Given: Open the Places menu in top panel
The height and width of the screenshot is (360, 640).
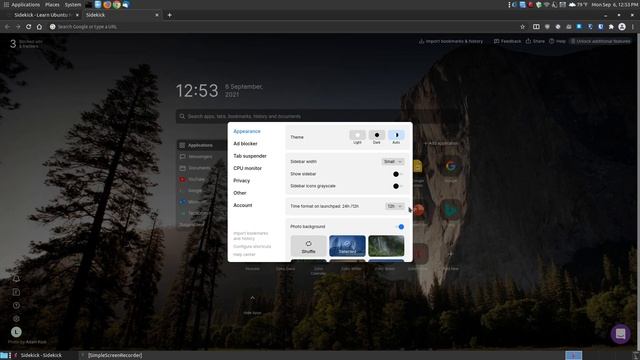Looking at the screenshot, I should (x=52, y=4).
